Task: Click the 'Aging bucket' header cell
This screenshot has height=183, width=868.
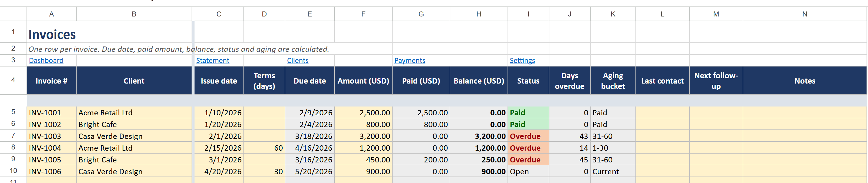Action: pos(613,81)
